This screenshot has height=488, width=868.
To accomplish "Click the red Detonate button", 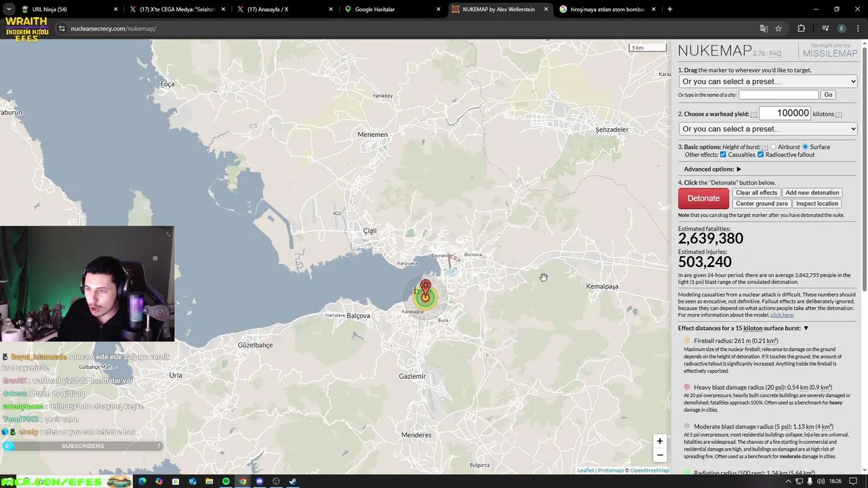I will pyautogui.click(x=703, y=198).
